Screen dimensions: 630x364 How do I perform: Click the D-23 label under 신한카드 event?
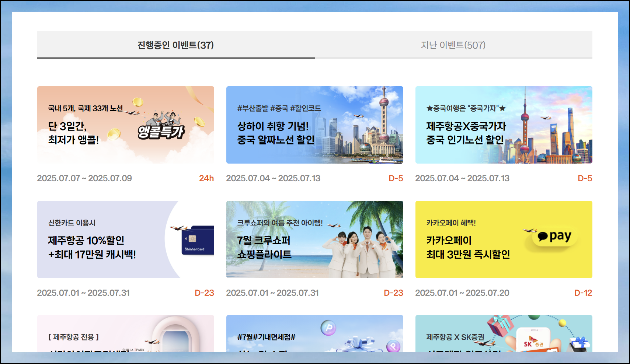[204, 293]
